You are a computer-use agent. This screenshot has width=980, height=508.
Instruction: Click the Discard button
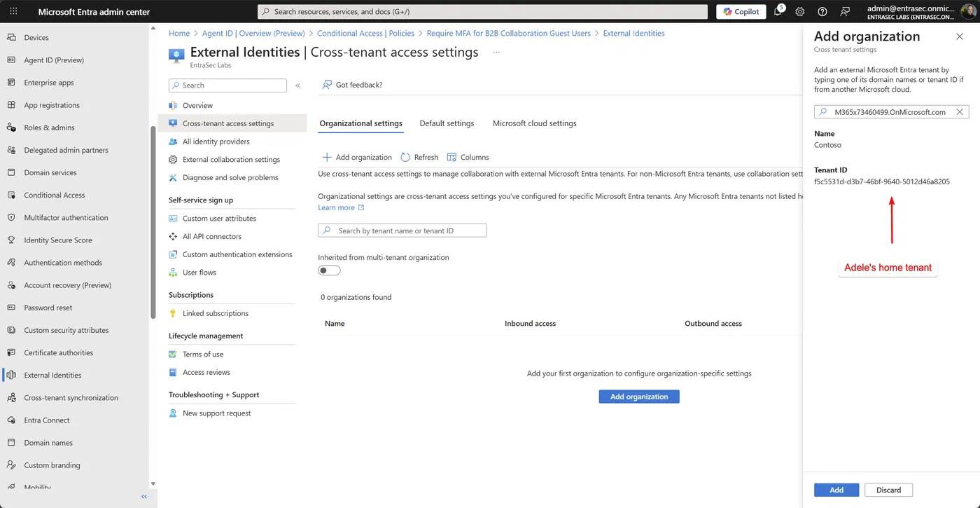[x=888, y=490]
